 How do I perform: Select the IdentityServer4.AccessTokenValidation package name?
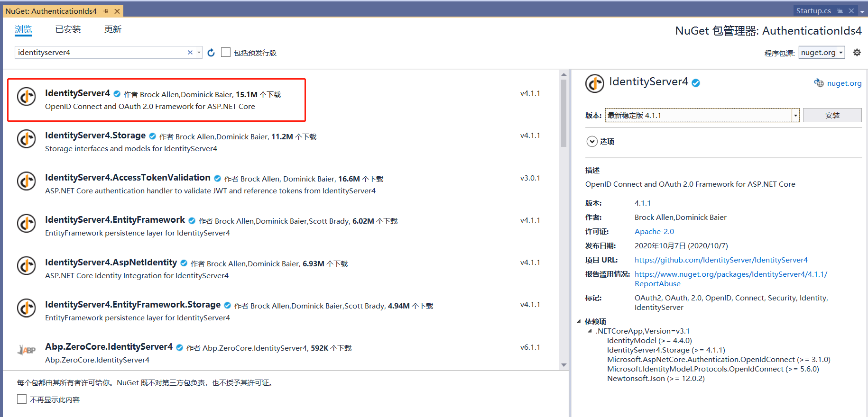click(x=128, y=178)
